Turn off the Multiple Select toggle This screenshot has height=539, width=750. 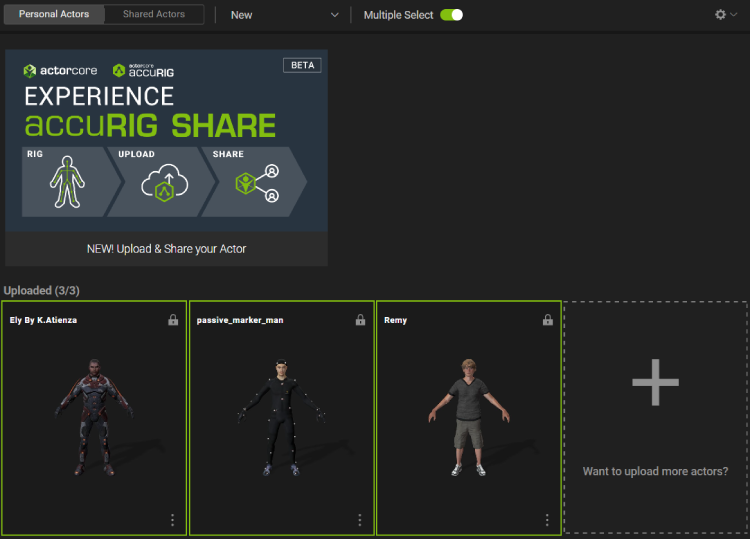(451, 15)
